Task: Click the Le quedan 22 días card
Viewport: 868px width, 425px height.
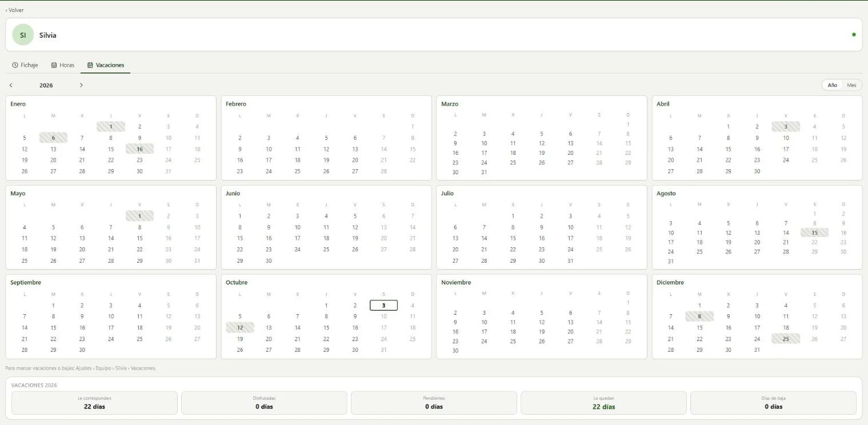Action: [603, 403]
